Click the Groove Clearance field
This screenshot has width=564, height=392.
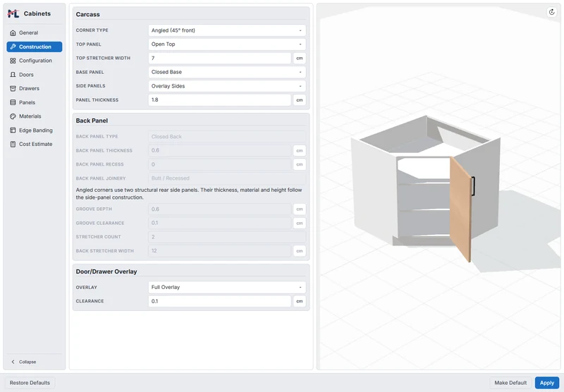pyautogui.click(x=219, y=223)
